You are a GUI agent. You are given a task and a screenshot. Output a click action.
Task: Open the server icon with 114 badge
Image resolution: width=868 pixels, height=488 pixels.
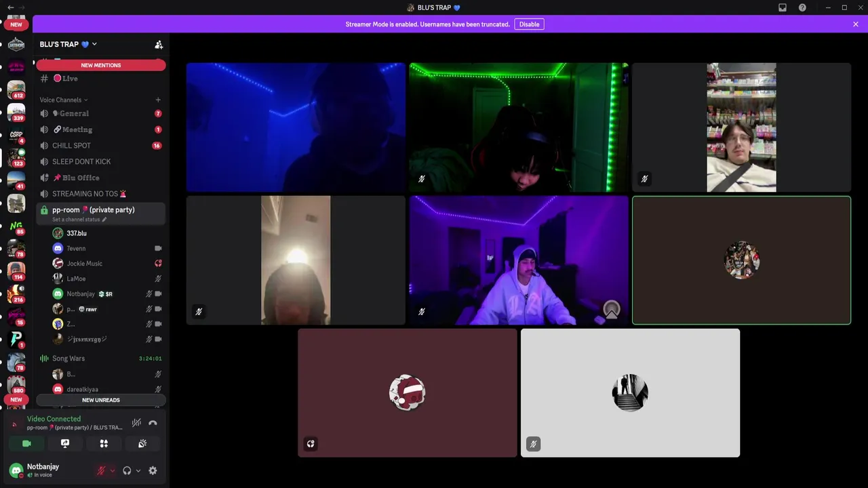[x=16, y=272]
